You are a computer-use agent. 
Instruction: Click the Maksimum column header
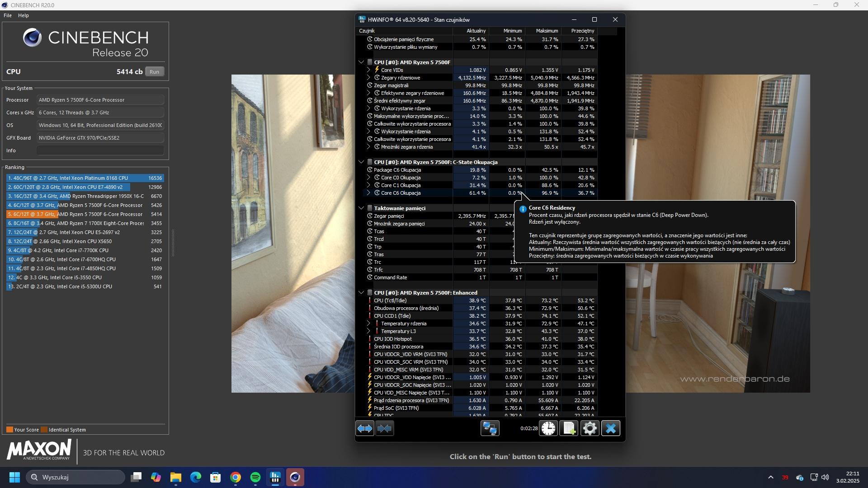pyautogui.click(x=547, y=31)
